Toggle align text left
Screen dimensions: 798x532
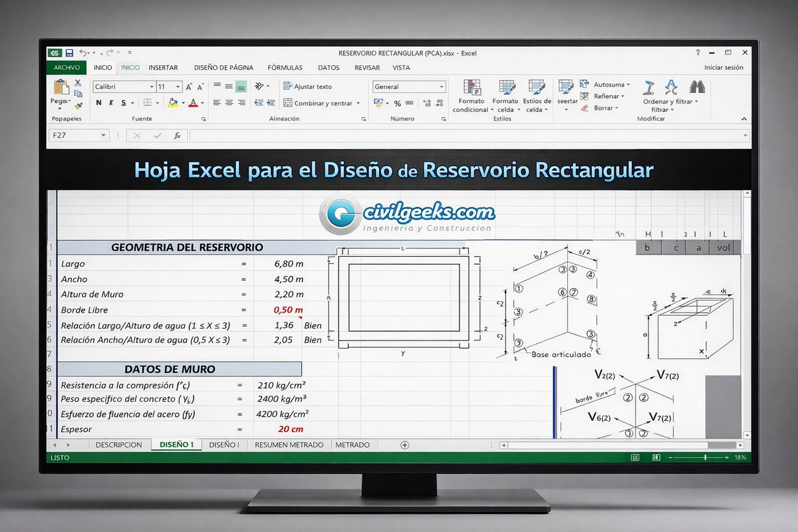(217, 103)
